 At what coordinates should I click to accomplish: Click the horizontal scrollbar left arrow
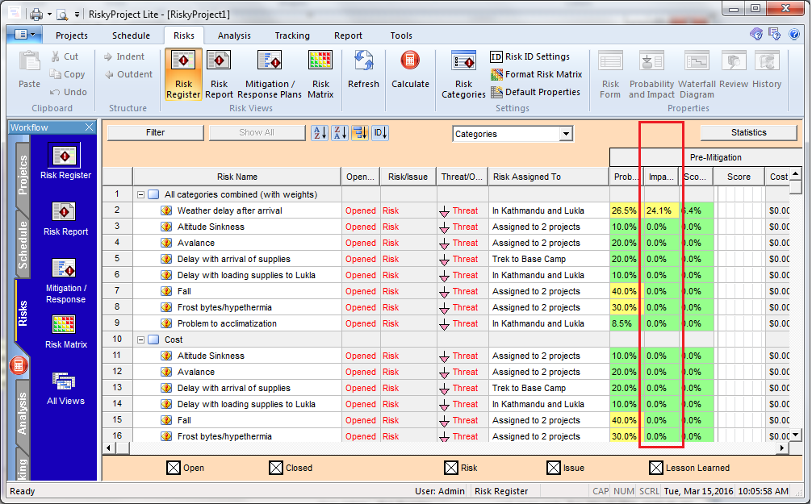tap(109, 448)
